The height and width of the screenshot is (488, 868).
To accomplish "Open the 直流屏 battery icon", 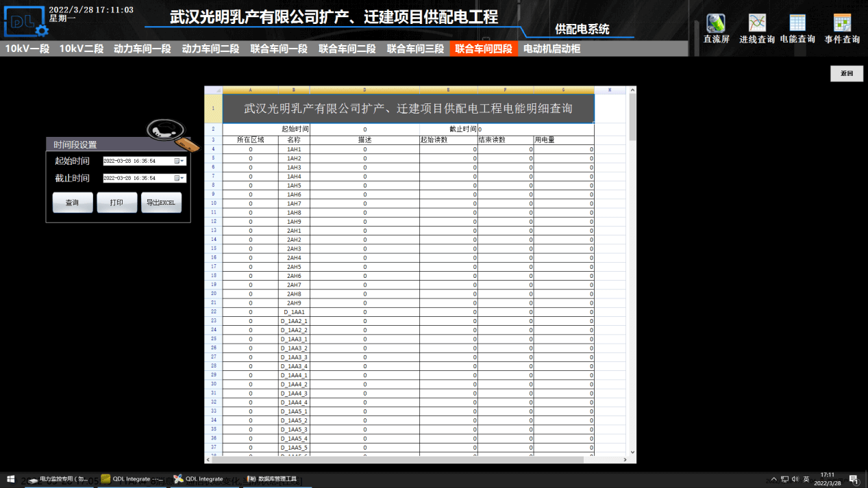I will [x=716, y=23].
